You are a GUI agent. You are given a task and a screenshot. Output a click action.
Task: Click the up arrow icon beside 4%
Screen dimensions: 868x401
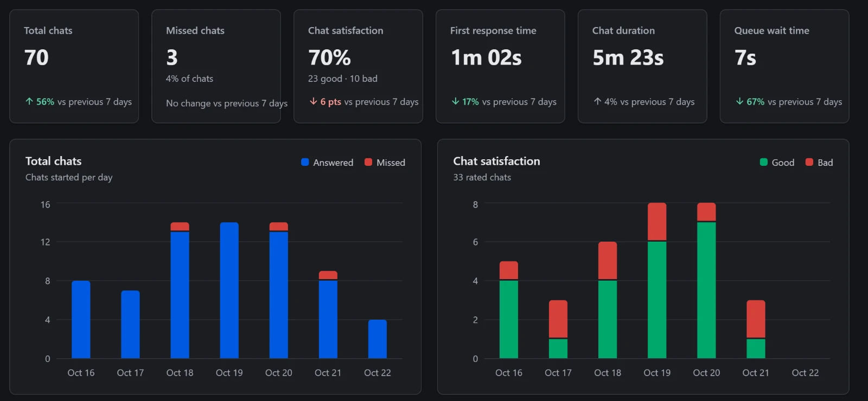(597, 101)
